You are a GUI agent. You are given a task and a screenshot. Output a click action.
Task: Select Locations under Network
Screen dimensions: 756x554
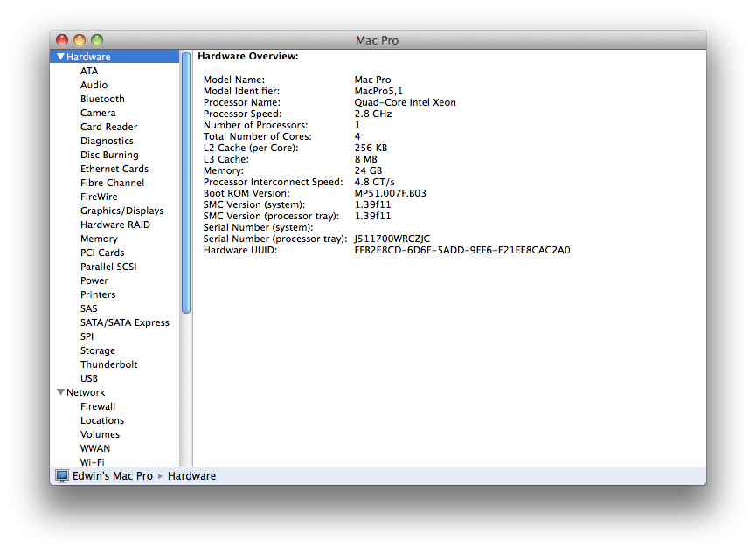(x=102, y=420)
